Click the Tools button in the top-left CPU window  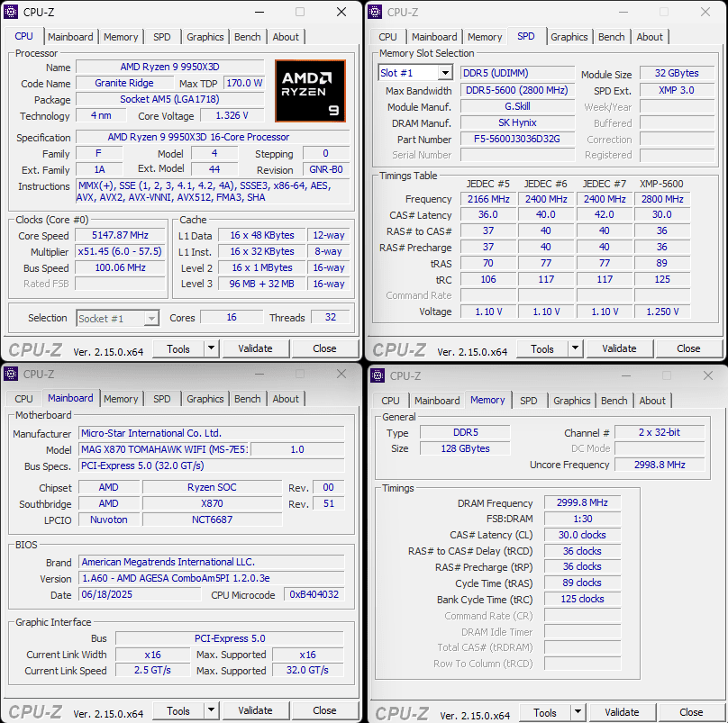coord(178,348)
